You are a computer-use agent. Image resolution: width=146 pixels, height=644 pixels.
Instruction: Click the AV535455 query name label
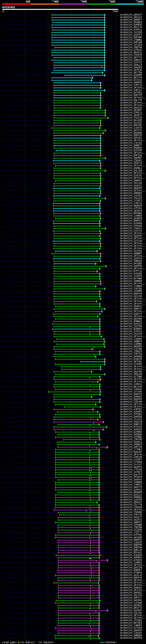(8, 7)
